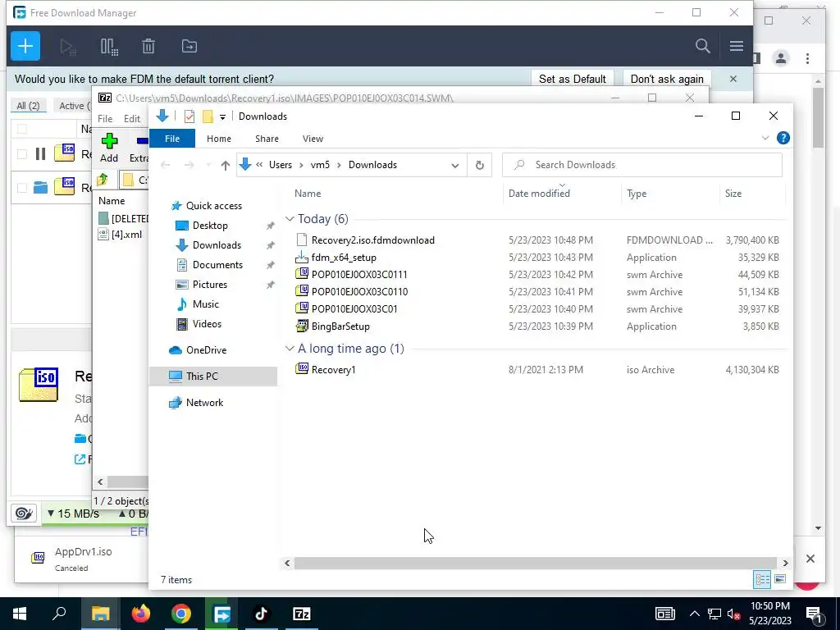Viewport: 840px width, 630px height.
Task: Open Explorer File ribbon tab
Action: (x=172, y=139)
